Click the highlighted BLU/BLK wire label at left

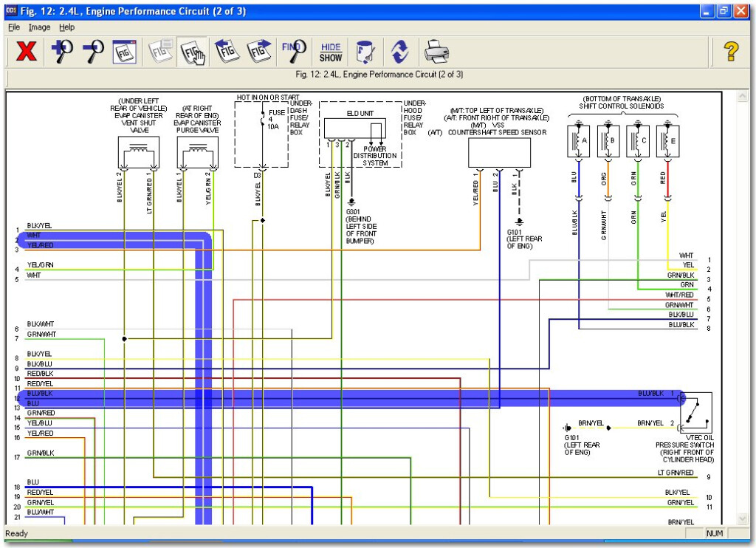40,393
